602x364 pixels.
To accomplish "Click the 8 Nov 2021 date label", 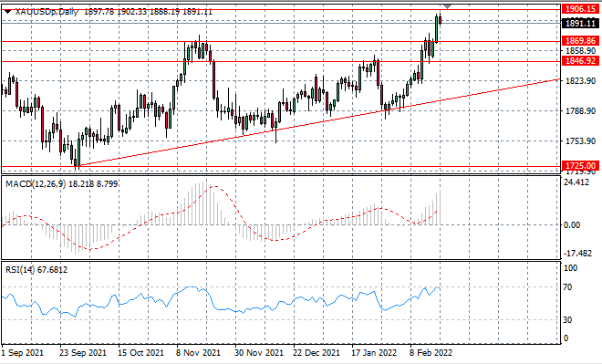I will [x=198, y=352].
